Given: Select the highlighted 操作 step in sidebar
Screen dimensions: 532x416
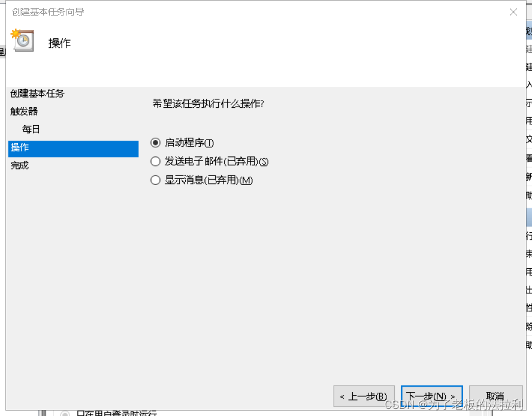Looking at the screenshot, I should (73, 149).
